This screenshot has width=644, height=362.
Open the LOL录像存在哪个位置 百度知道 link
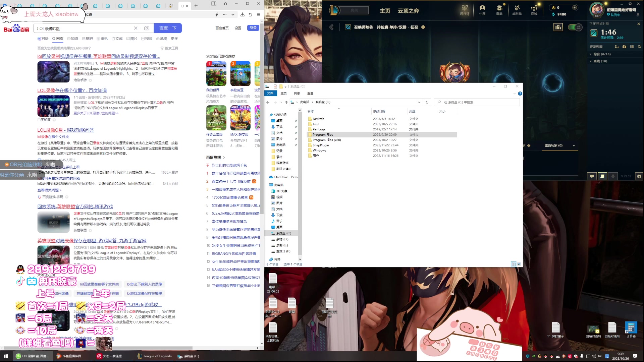[72, 90]
